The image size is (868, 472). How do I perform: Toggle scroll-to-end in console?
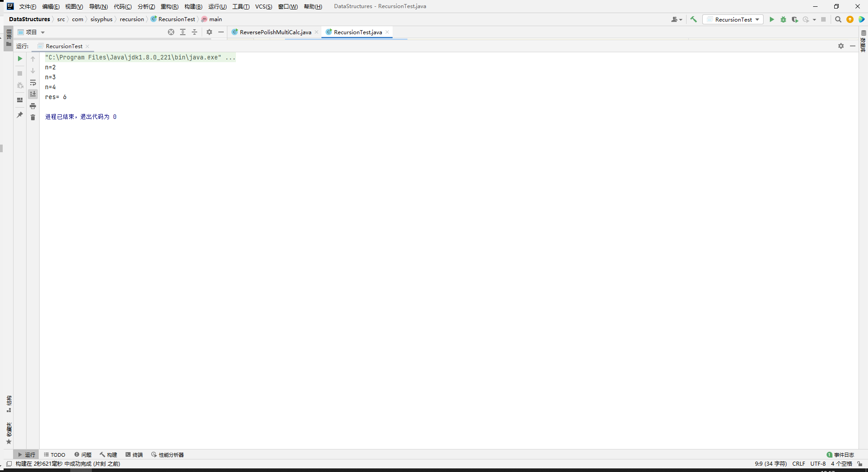pyautogui.click(x=33, y=94)
